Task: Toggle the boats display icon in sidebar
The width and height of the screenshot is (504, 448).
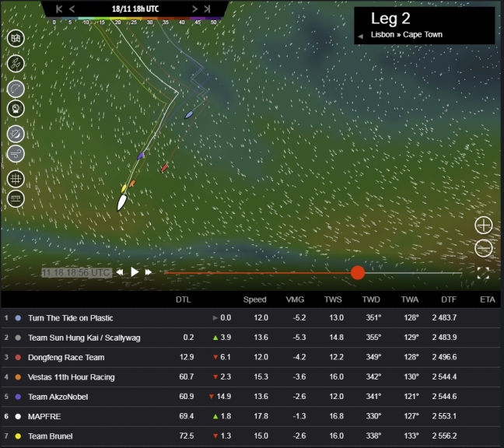Action: [x=16, y=63]
